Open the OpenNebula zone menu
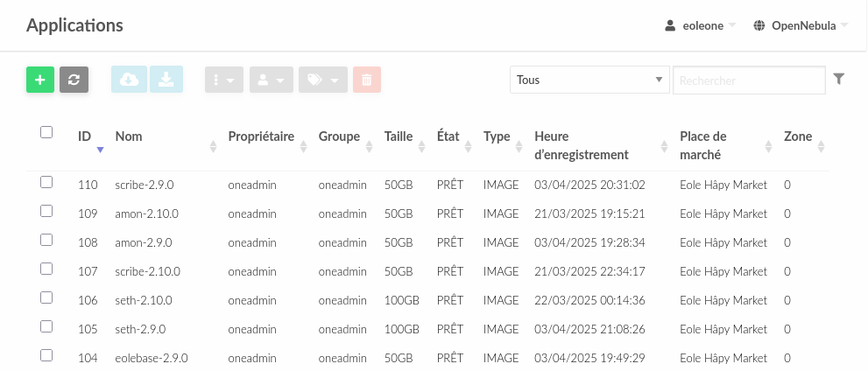The height and width of the screenshot is (371, 868). [800, 25]
